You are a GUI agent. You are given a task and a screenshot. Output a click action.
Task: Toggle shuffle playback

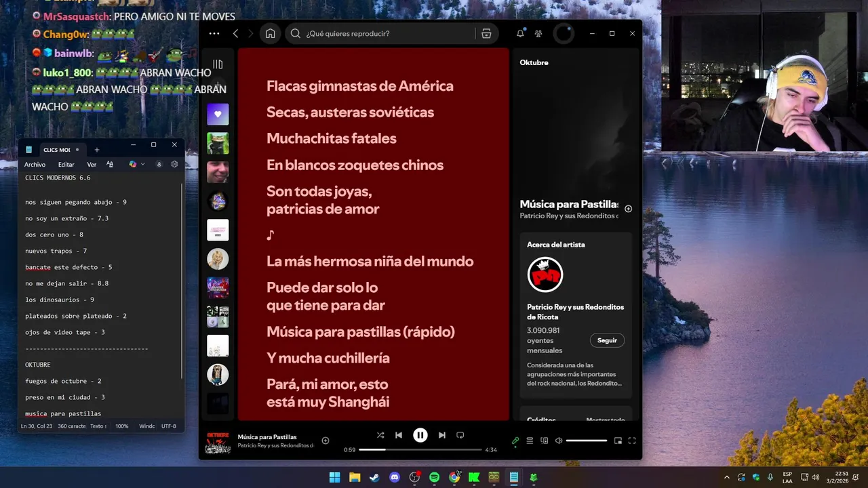click(x=380, y=435)
